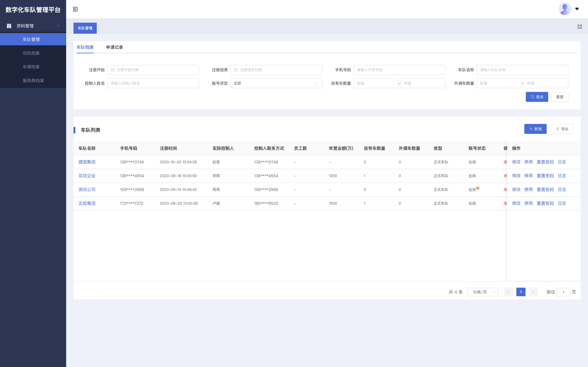Click the 185****6522 contact cell

[266, 203]
